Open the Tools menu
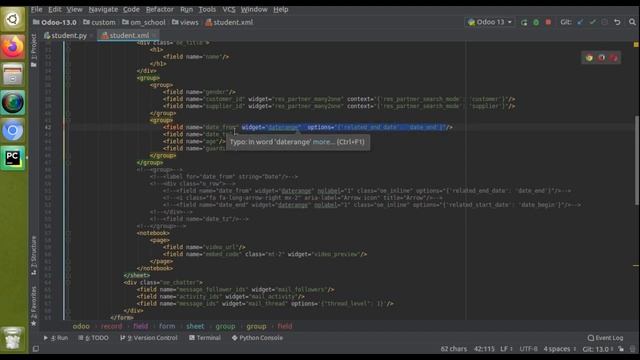Viewport: 640px width, 360px height. coord(207,9)
